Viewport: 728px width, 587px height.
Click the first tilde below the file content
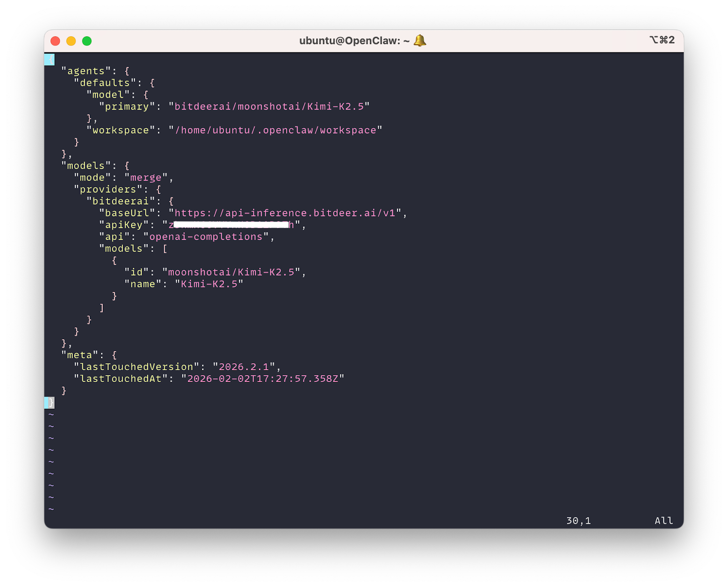[51, 414]
